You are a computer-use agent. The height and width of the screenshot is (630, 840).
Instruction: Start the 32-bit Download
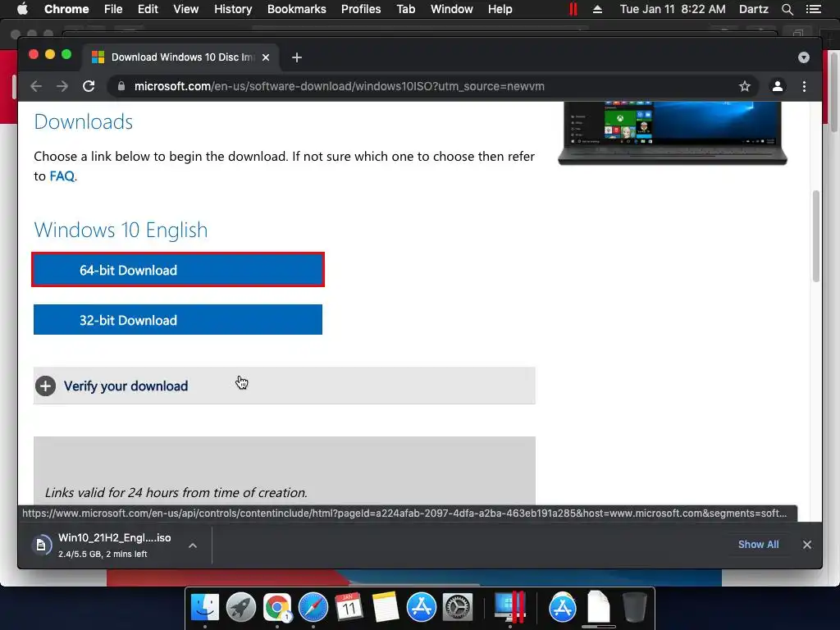pyautogui.click(x=178, y=320)
